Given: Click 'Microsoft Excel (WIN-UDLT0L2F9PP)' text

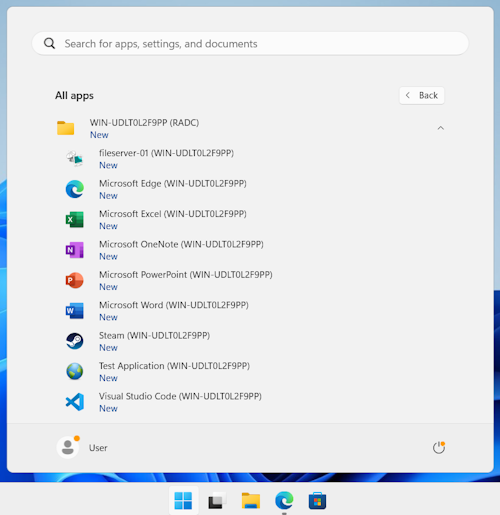Looking at the screenshot, I should (x=173, y=214).
